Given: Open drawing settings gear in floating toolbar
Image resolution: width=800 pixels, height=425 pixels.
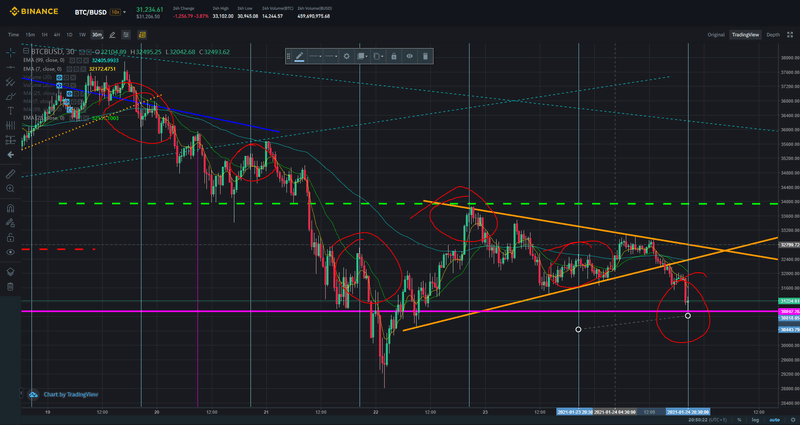Looking at the screenshot, I should click(346, 56).
